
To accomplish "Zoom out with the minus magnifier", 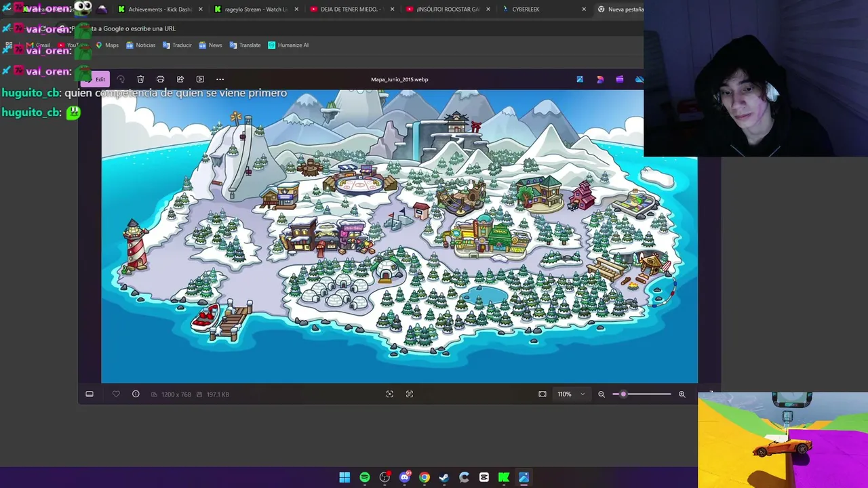I will [x=601, y=394].
